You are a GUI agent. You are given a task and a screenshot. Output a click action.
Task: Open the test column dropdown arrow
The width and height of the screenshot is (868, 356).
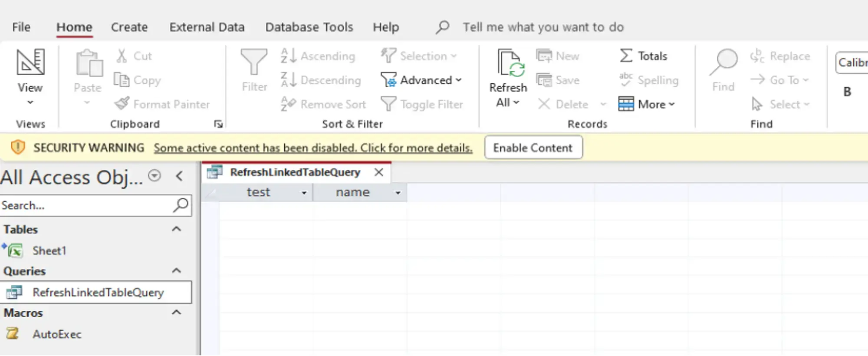coord(304,193)
